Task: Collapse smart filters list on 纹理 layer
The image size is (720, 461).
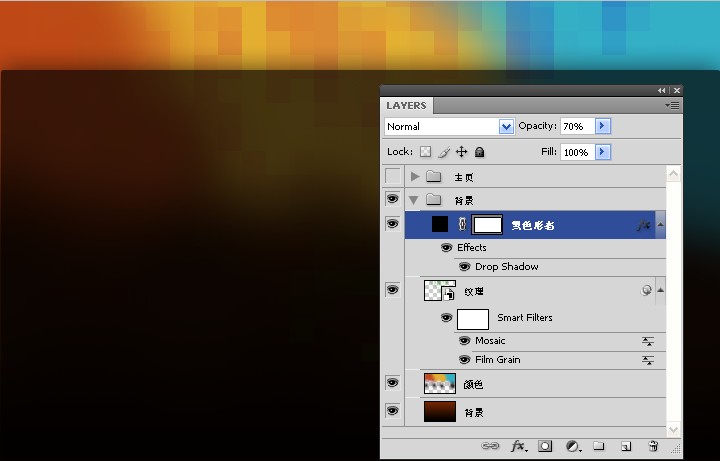Action: pyautogui.click(x=660, y=290)
